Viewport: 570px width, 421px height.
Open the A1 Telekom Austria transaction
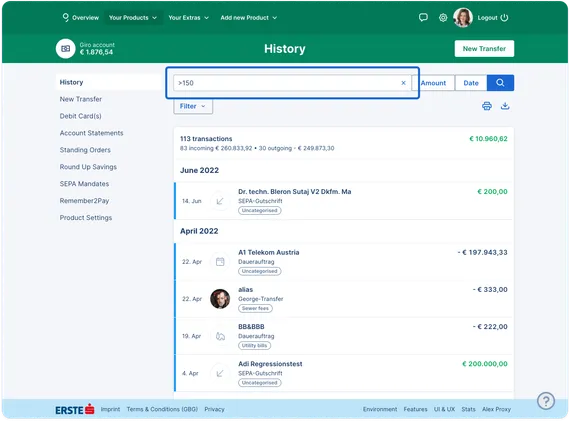point(344,262)
